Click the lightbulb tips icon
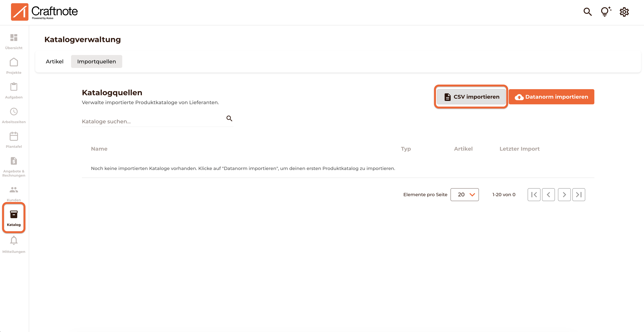 pos(606,12)
